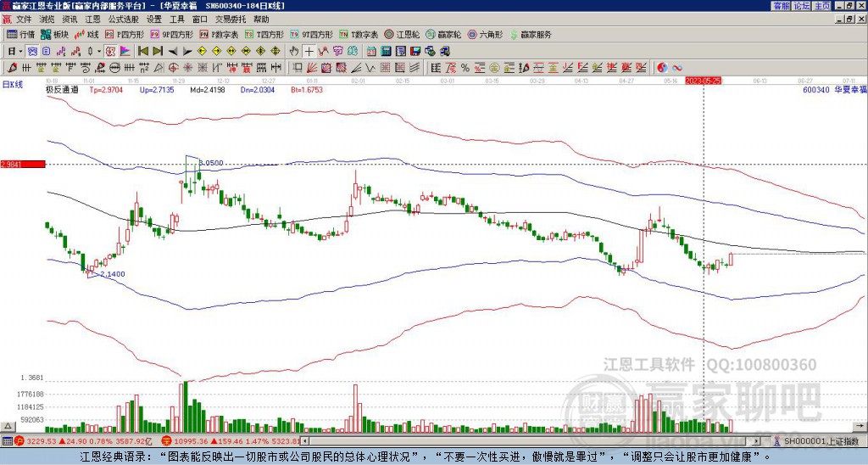The width and height of the screenshot is (868, 465).
Task: Click the percent sign tool icon
Action: click(x=465, y=68)
